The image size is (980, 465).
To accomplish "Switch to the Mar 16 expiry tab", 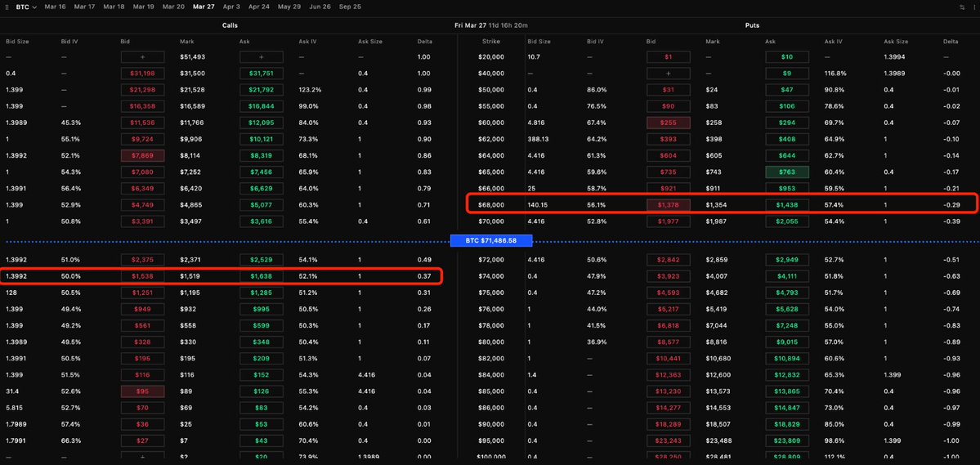I will 55,7.
